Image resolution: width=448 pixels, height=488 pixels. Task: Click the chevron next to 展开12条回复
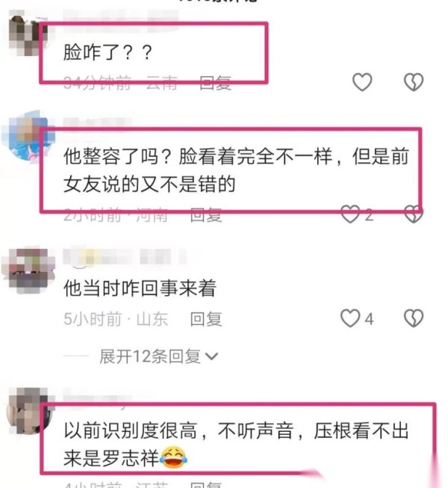pos(212,356)
